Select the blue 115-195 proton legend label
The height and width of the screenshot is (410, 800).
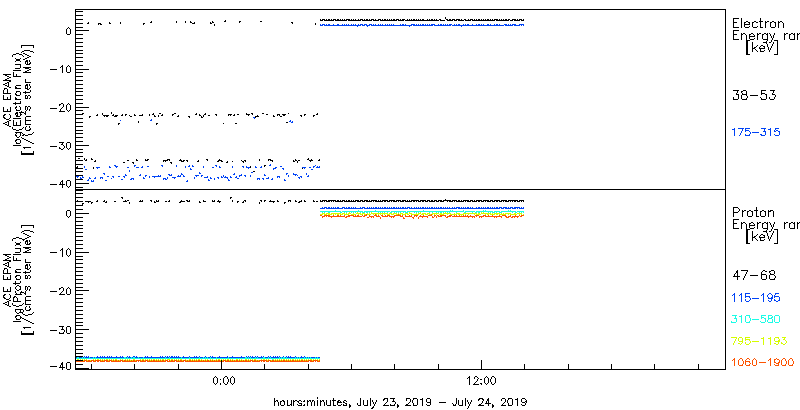[756, 298]
